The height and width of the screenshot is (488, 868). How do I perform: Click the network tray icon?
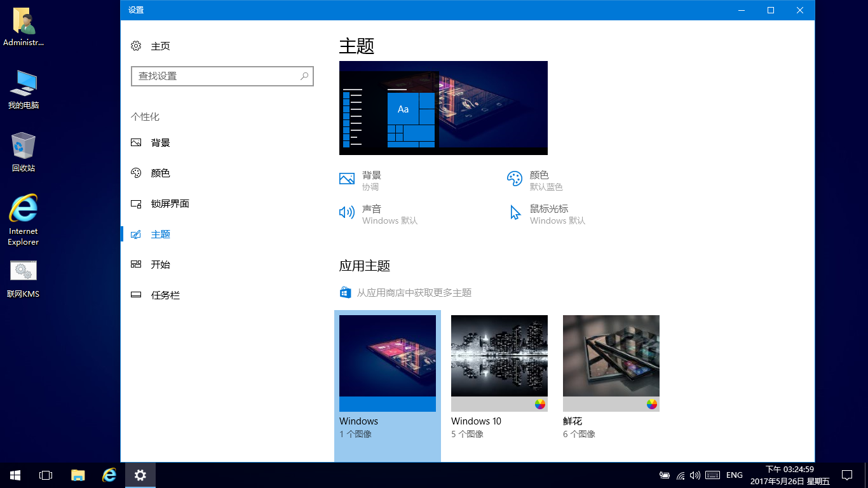[x=681, y=475]
